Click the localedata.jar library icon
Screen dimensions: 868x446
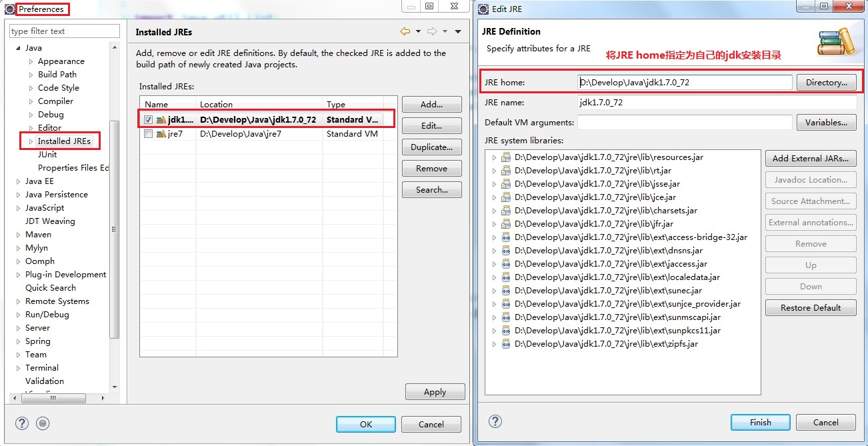click(506, 277)
